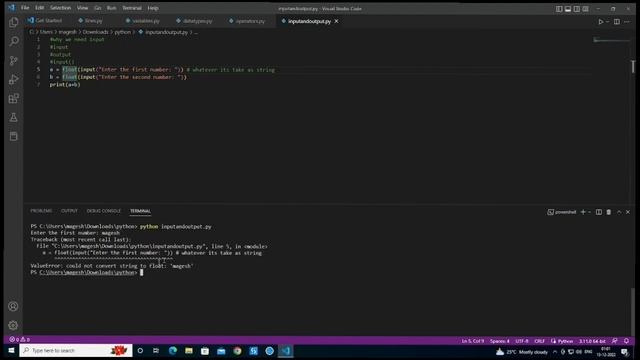Open the Accounts icon in activity bar

(13, 306)
